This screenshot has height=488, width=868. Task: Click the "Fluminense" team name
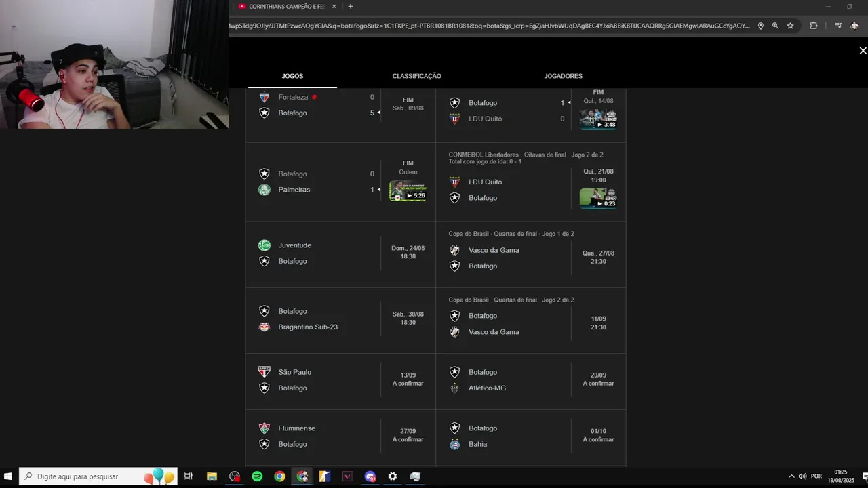click(296, 428)
